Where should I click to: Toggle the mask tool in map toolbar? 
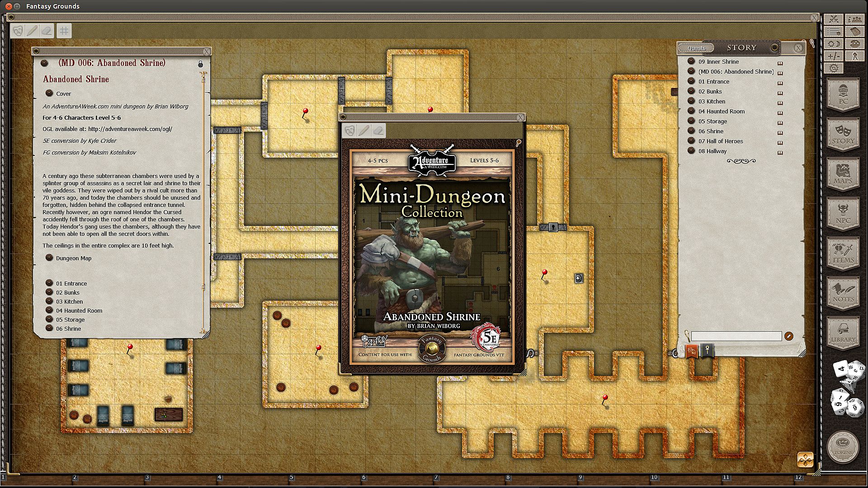click(18, 31)
